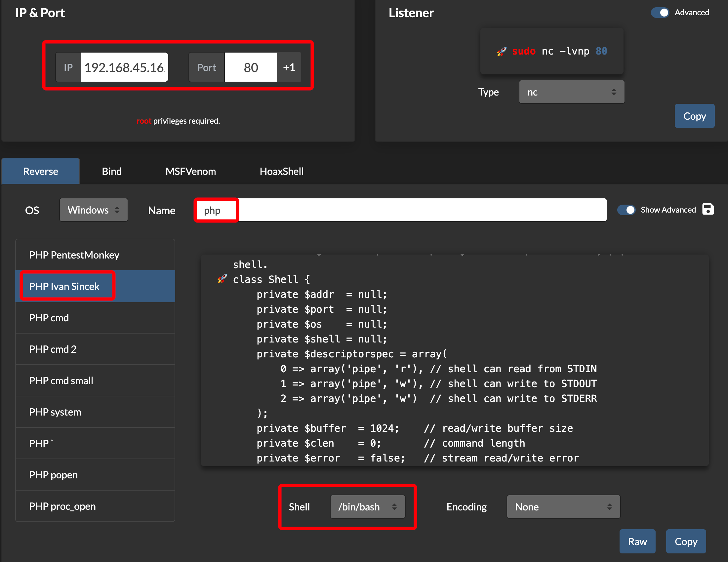The height and width of the screenshot is (562, 728).
Task: Toggle the Show Advanced switch
Action: [x=626, y=210]
